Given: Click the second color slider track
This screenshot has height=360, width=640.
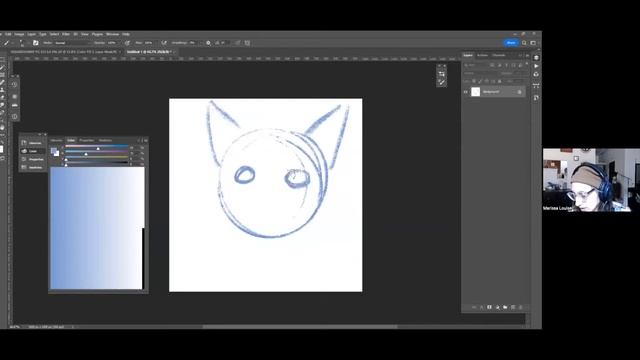Looking at the screenshot, I should click(97, 152).
